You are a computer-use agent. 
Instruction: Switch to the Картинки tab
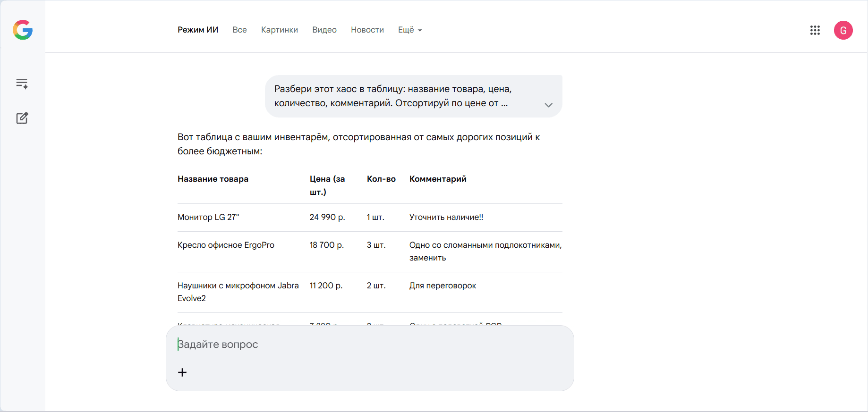280,30
